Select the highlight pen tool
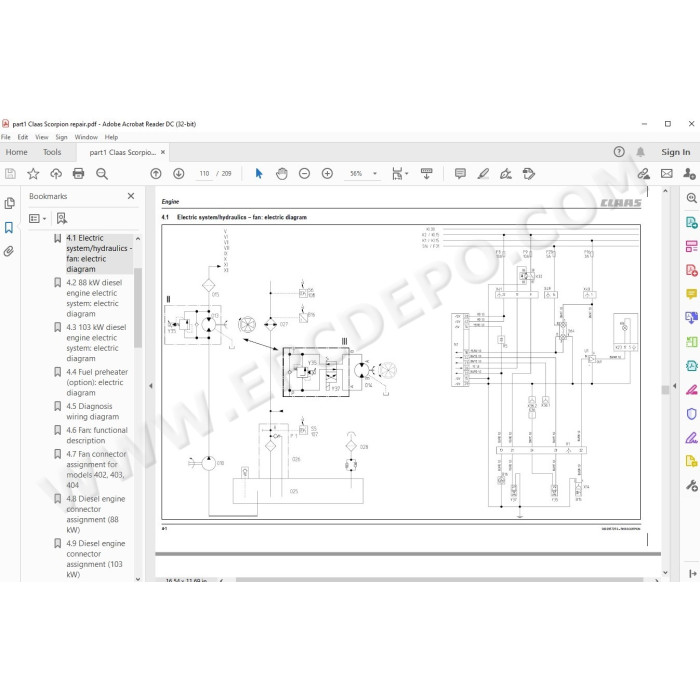The image size is (700, 700). (483, 174)
